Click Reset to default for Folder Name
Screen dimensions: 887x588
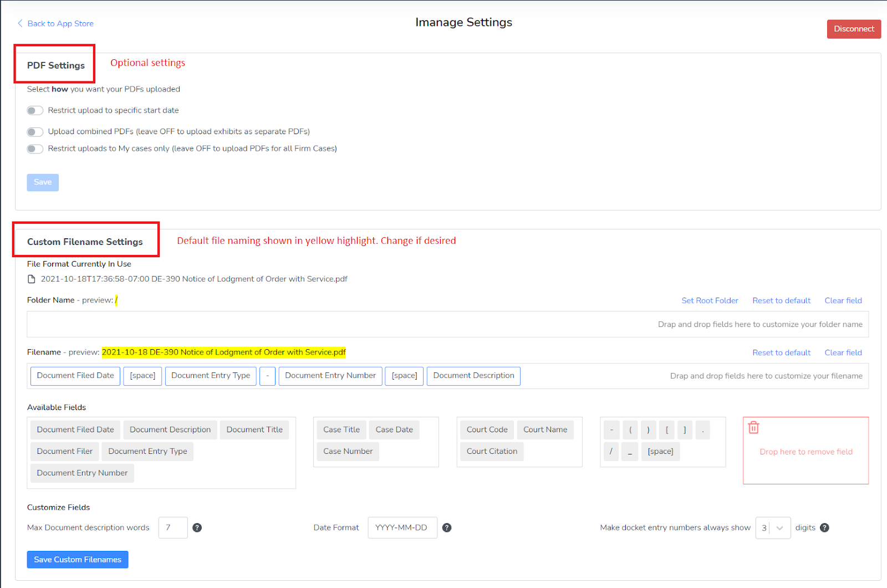tap(781, 300)
